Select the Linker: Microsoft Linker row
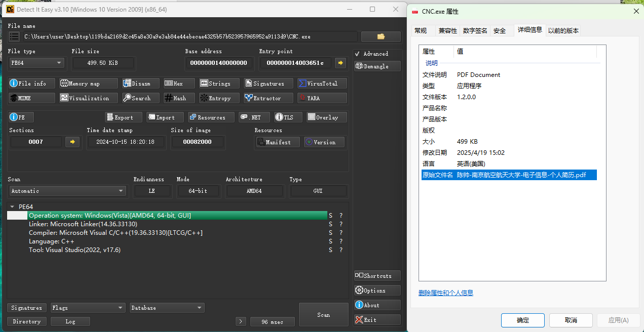 [177, 224]
